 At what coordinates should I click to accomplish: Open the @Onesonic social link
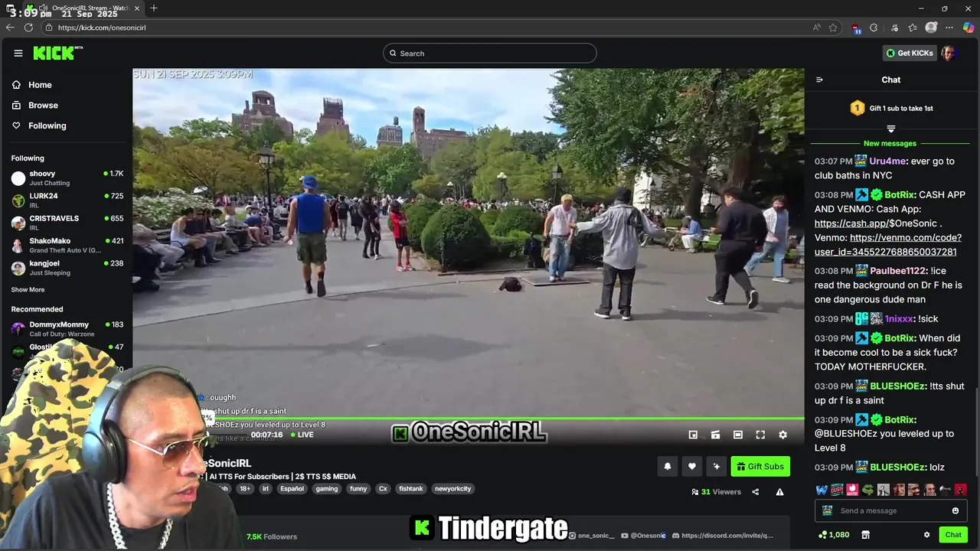pos(643,536)
